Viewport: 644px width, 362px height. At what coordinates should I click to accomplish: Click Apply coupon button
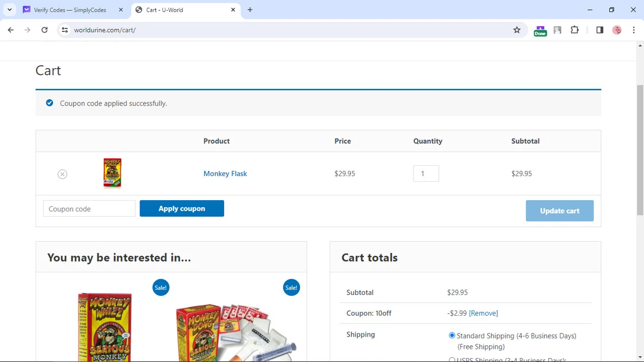[x=182, y=208]
